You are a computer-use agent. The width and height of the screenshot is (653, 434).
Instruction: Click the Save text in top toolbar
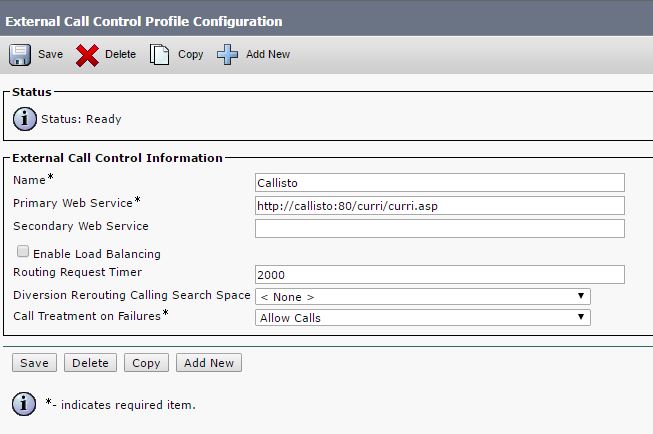pyautogui.click(x=50, y=54)
